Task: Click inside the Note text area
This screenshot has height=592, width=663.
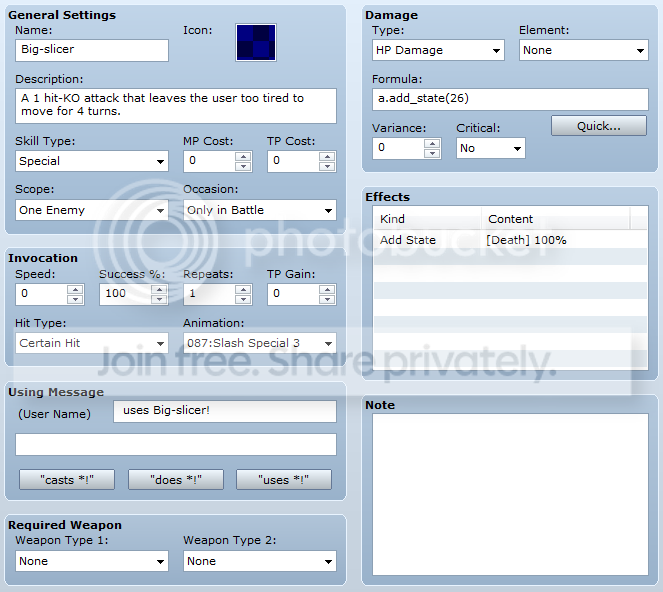Action: (x=510, y=494)
